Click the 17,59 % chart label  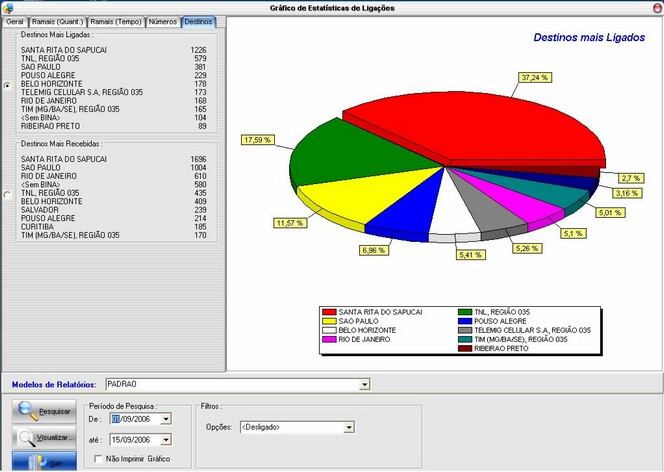(257, 140)
